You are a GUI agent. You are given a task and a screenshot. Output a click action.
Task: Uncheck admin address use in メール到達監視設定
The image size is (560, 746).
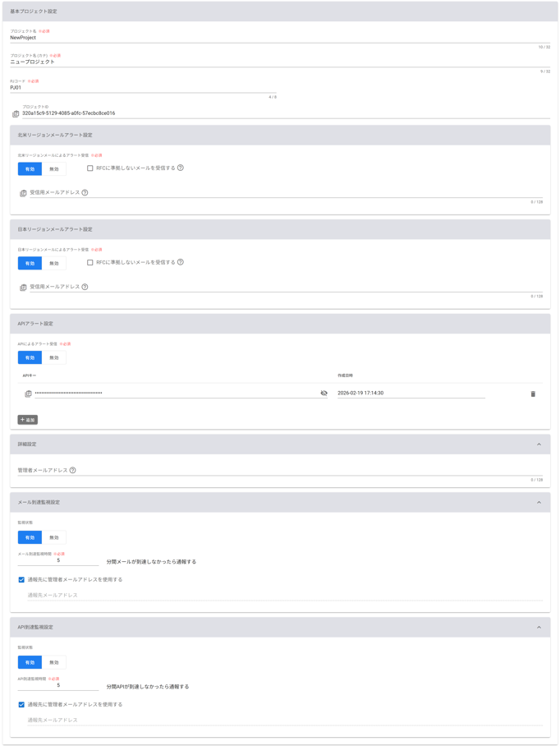click(x=21, y=579)
